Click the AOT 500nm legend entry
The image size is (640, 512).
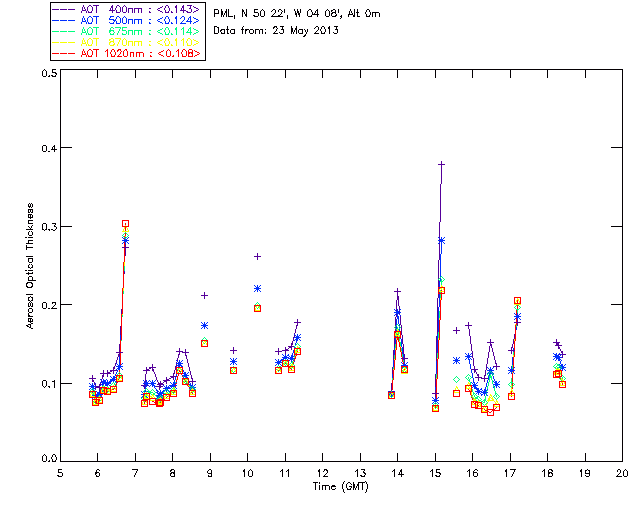pos(127,20)
